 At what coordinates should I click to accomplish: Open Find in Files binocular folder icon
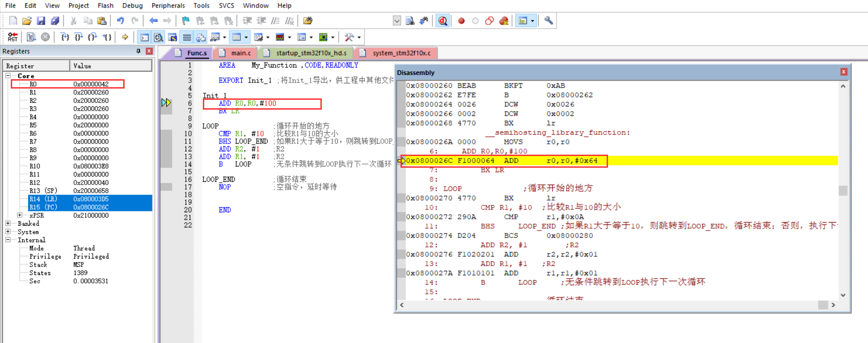tap(308, 21)
